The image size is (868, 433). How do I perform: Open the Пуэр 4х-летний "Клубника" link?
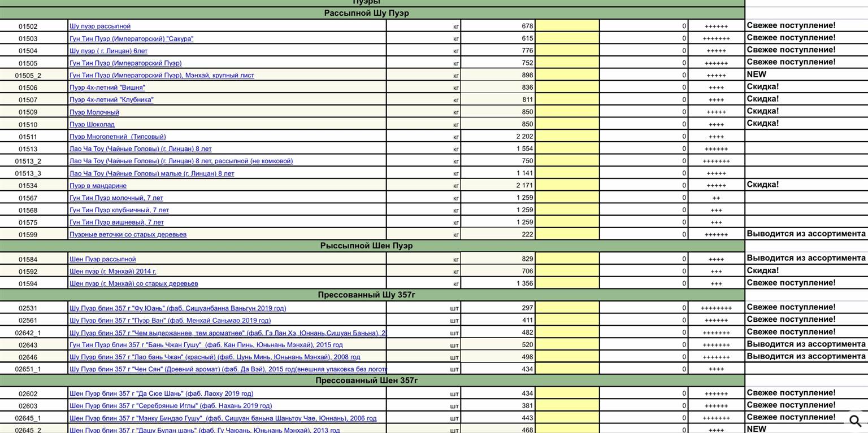[x=111, y=100]
